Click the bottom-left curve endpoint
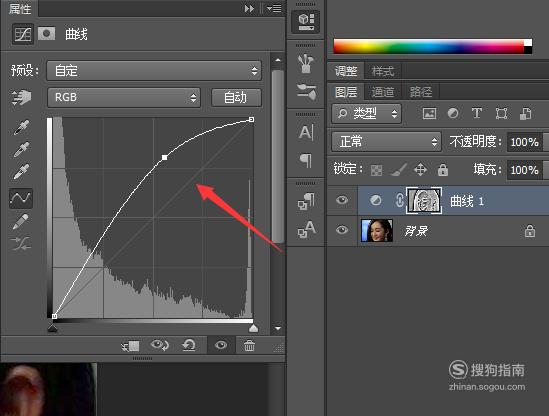The width and height of the screenshot is (549, 416). 54,317
